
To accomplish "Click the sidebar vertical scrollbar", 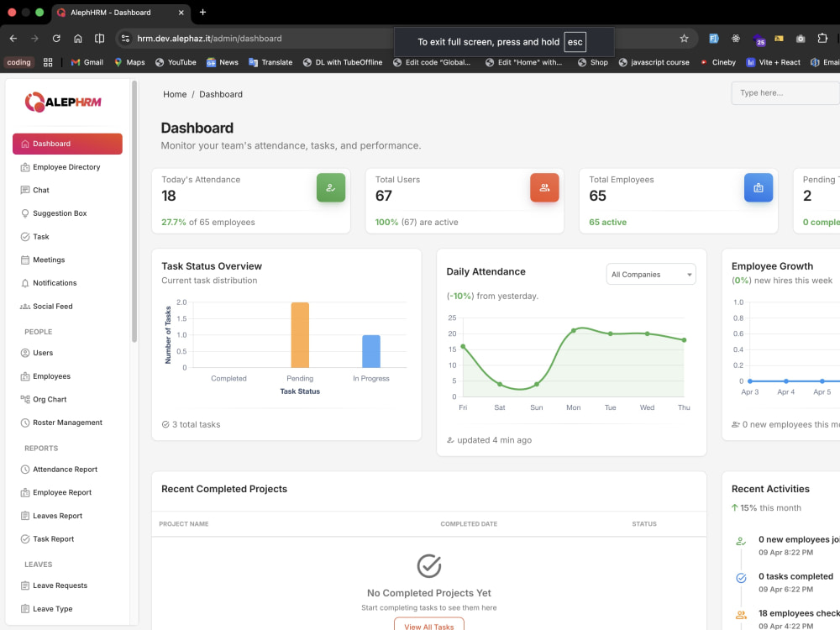I will tap(134, 211).
